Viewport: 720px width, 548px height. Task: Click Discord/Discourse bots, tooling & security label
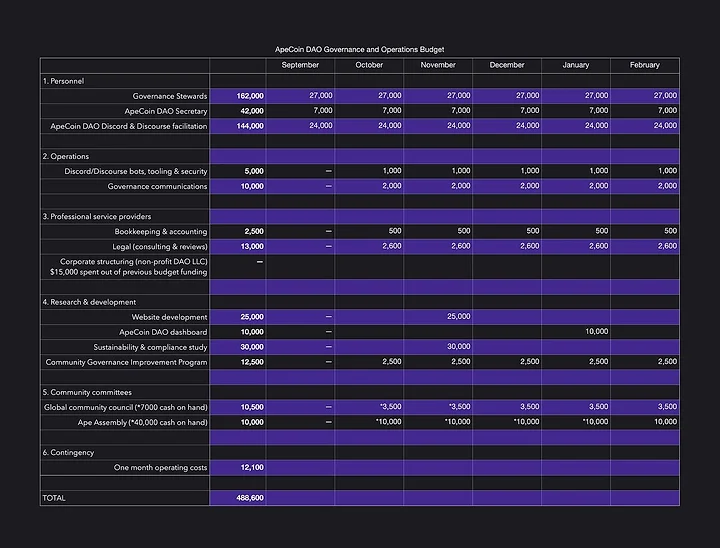(136, 171)
